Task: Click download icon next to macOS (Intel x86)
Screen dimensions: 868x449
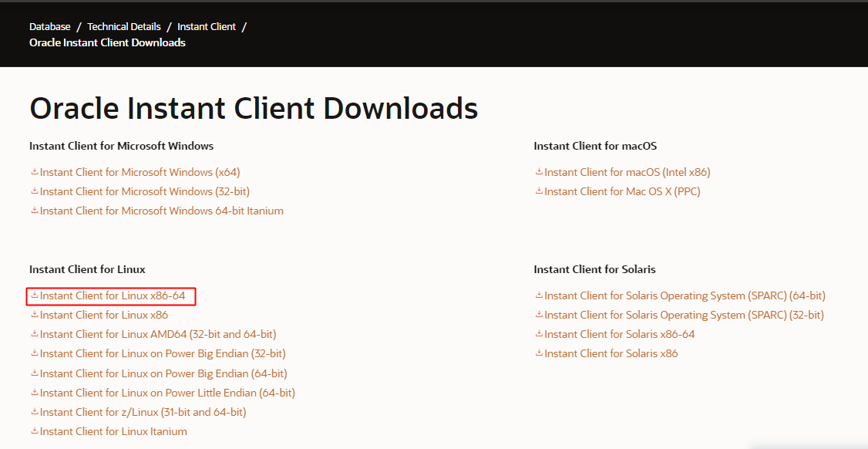Action: [538, 172]
